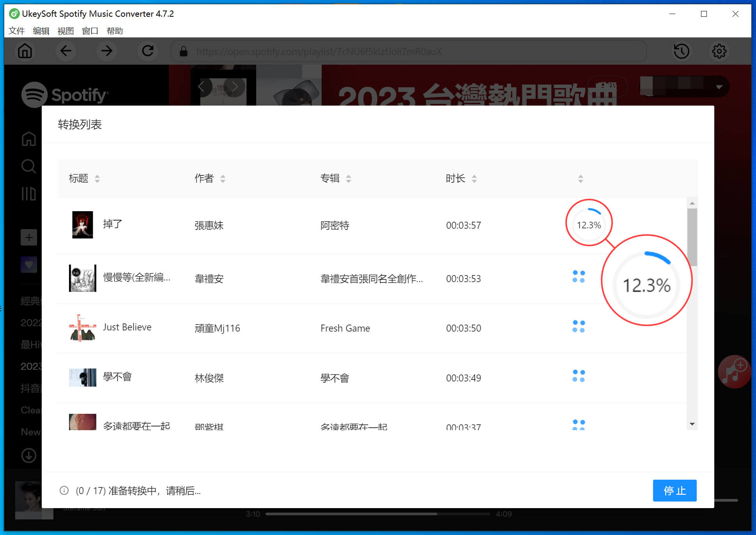Open the 帮助 menu
756x535 pixels.
pyautogui.click(x=115, y=31)
